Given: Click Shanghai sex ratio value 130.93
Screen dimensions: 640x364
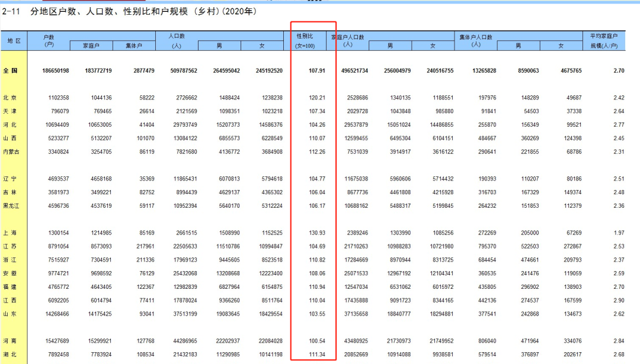Looking at the screenshot, I should [x=316, y=233].
